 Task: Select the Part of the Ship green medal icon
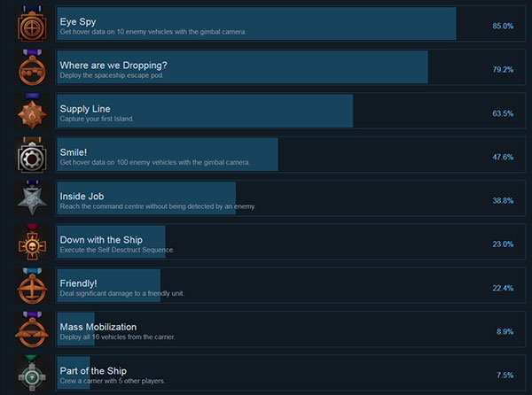pyautogui.click(x=32, y=373)
